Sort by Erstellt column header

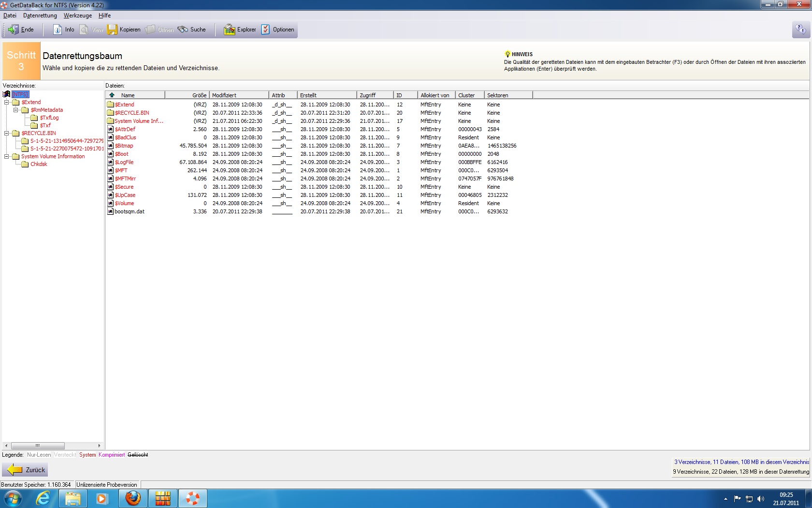(327, 95)
